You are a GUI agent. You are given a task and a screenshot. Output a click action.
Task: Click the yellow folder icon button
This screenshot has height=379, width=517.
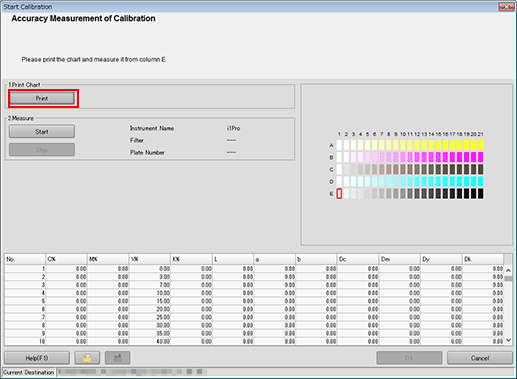click(x=87, y=358)
